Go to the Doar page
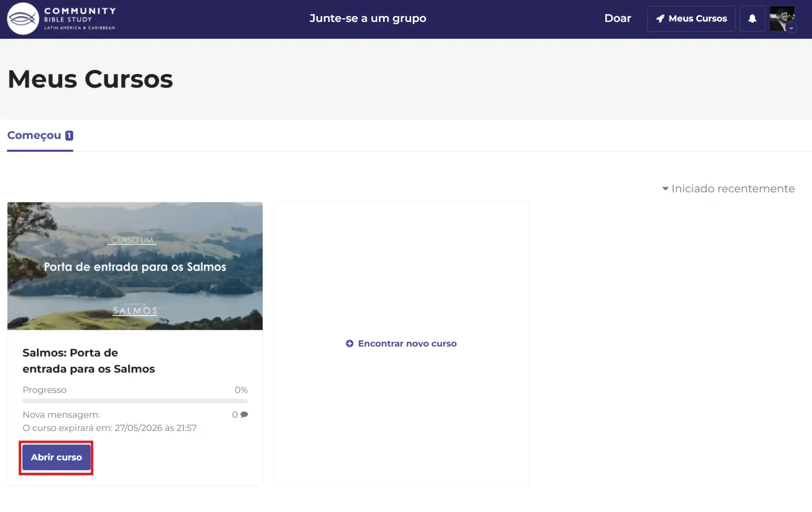 coord(617,18)
